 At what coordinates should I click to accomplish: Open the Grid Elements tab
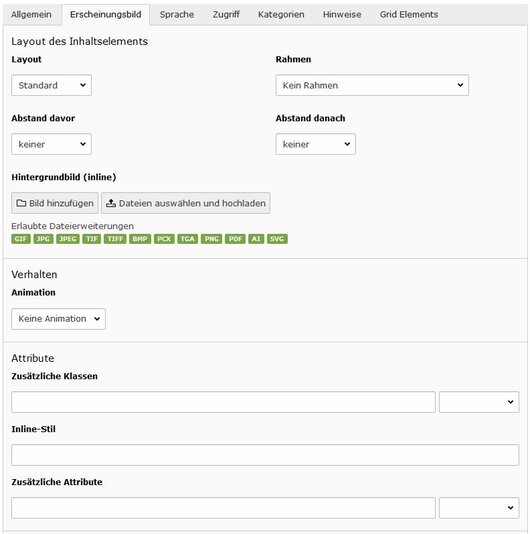click(x=409, y=15)
